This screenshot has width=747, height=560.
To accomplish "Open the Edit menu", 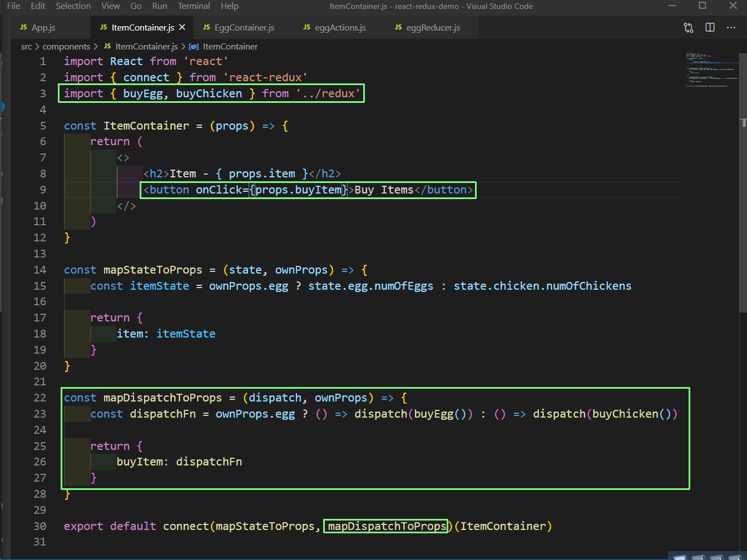I will coord(38,6).
